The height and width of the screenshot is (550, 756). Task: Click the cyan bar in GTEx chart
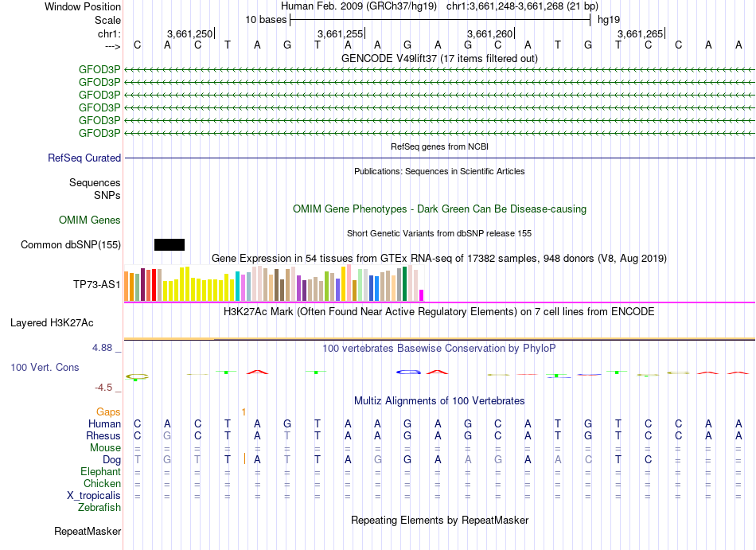click(237, 287)
